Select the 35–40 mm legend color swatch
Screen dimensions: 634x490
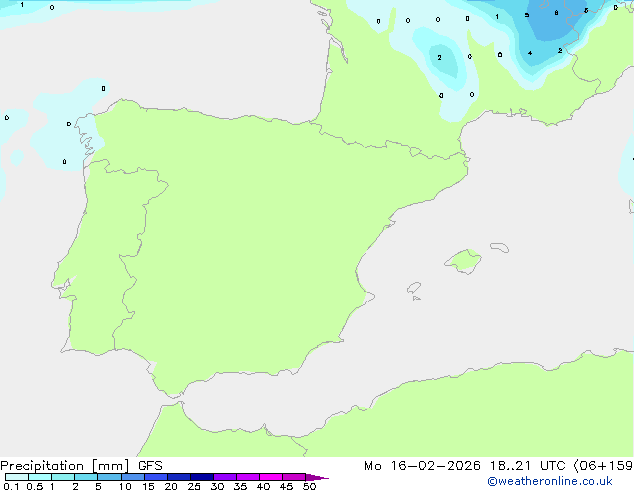248,477
